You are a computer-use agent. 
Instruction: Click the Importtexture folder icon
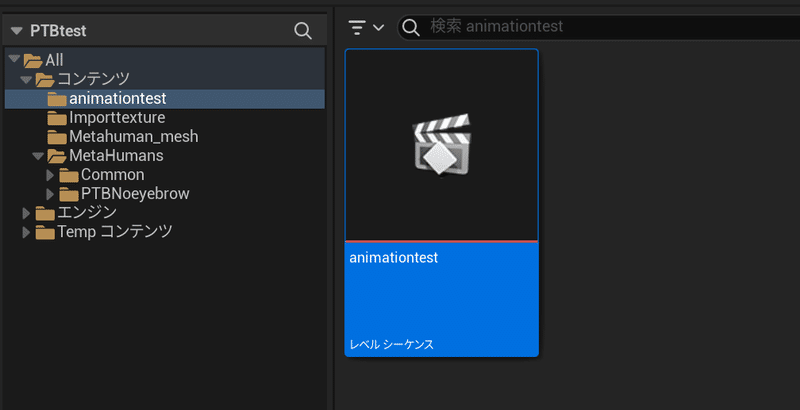pos(56,118)
